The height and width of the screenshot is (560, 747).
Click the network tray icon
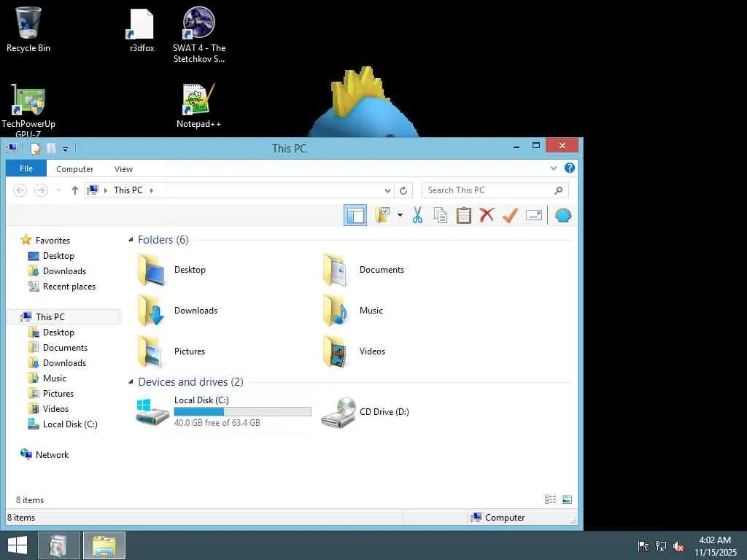660,546
